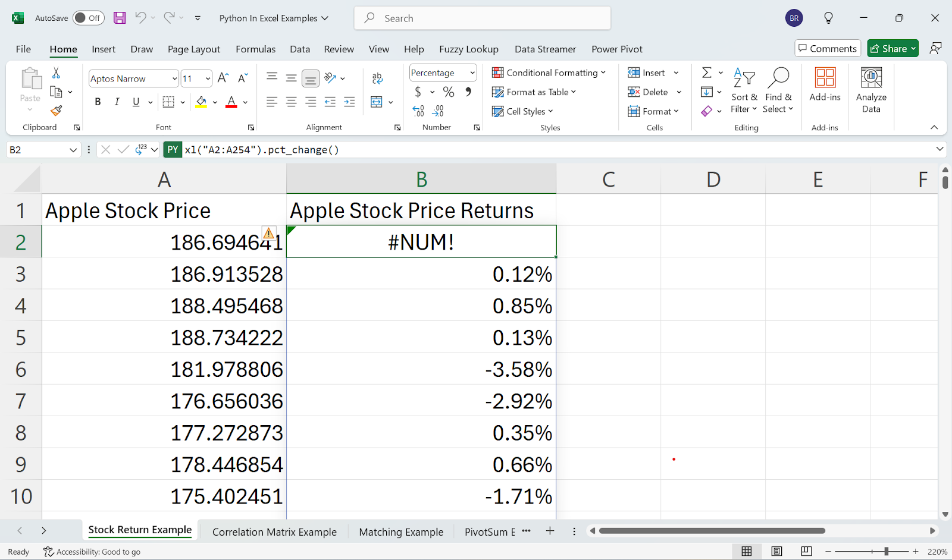Click the Format Painter brush icon
952x560 pixels.
pyautogui.click(x=57, y=111)
